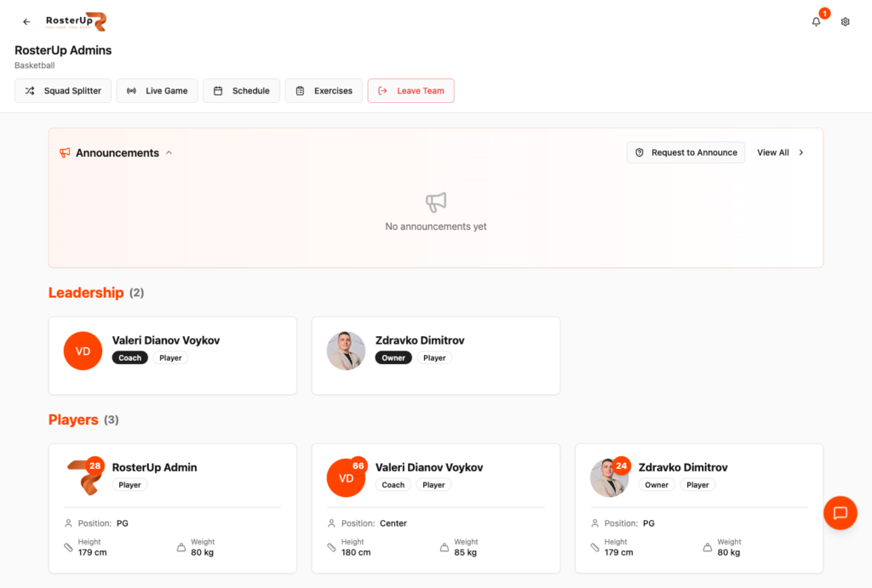872x588 pixels.
Task: Open the RosterUp logo home link
Action: point(76,21)
